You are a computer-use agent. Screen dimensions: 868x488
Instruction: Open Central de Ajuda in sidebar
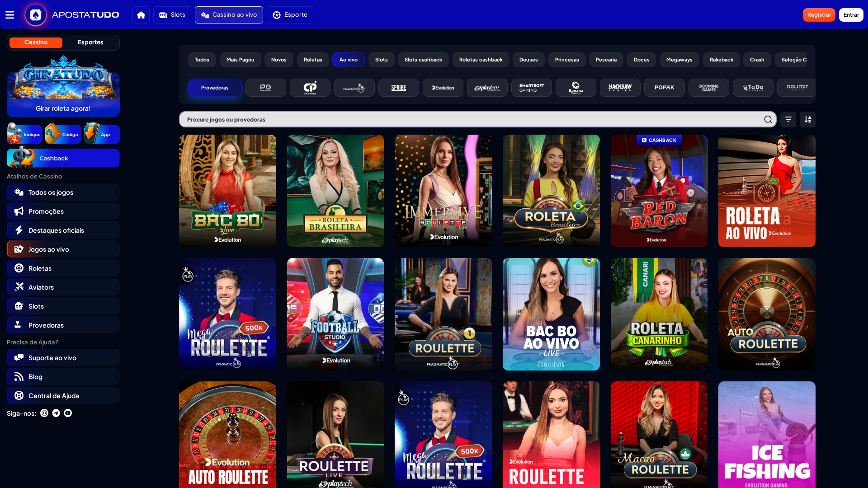click(63, 395)
